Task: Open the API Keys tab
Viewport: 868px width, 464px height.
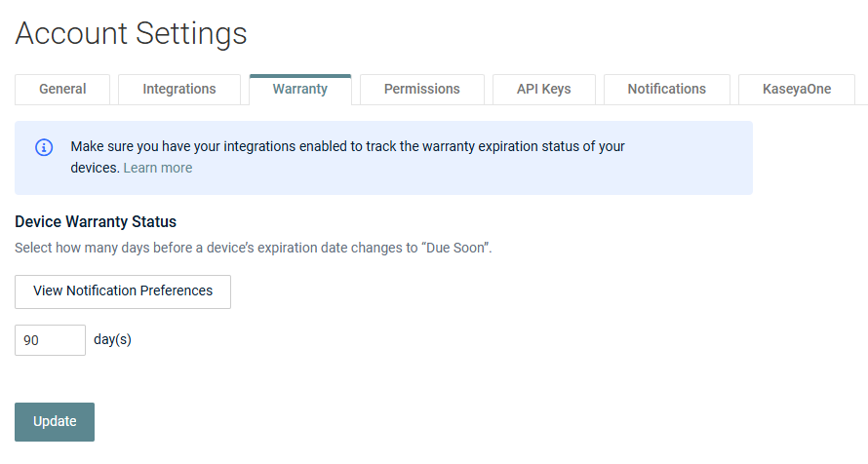Action: coord(543,89)
